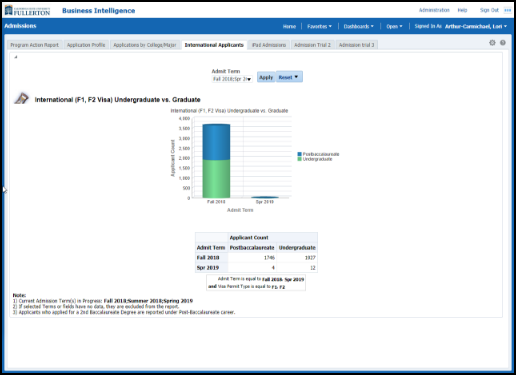Open the Admission trial 3 tab
This screenshot has height=375, width=516.
tap(356, 45)
